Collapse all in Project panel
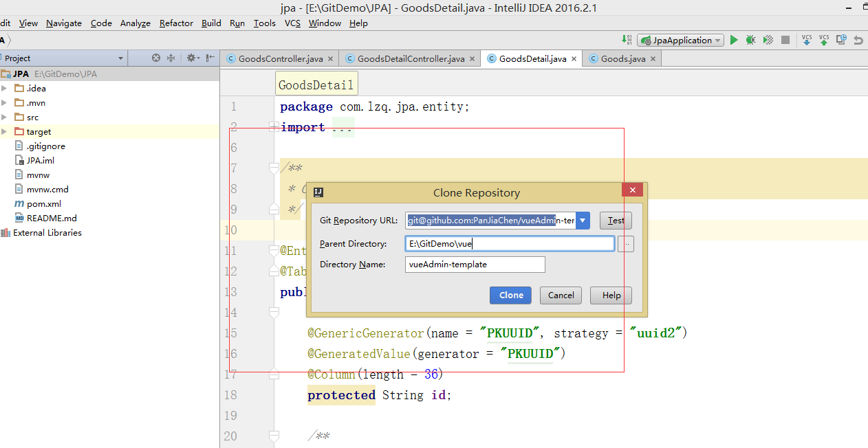 click(x=171, y=58)
